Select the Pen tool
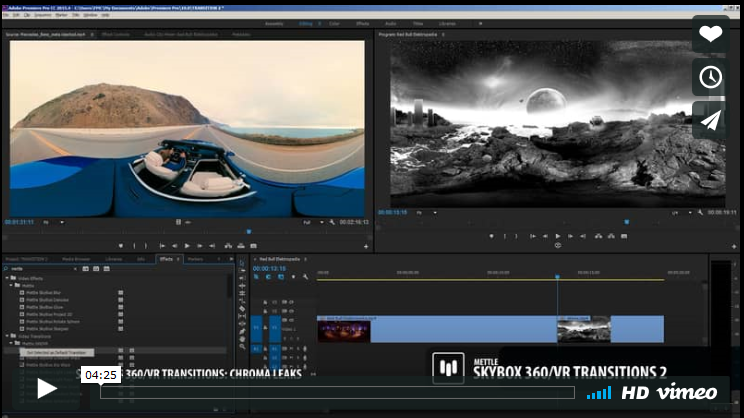This screenshot has height=418, width=744. coord(242,332)
